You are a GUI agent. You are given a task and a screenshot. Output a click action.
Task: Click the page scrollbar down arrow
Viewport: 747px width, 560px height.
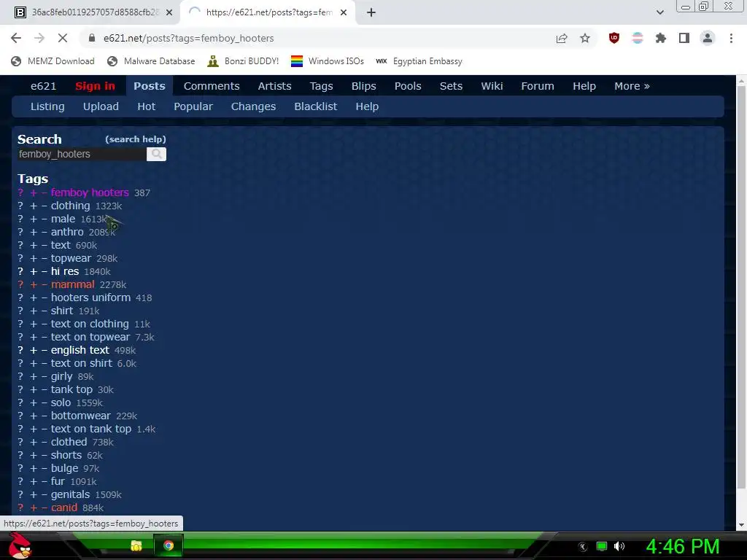(x=741, y=525)
